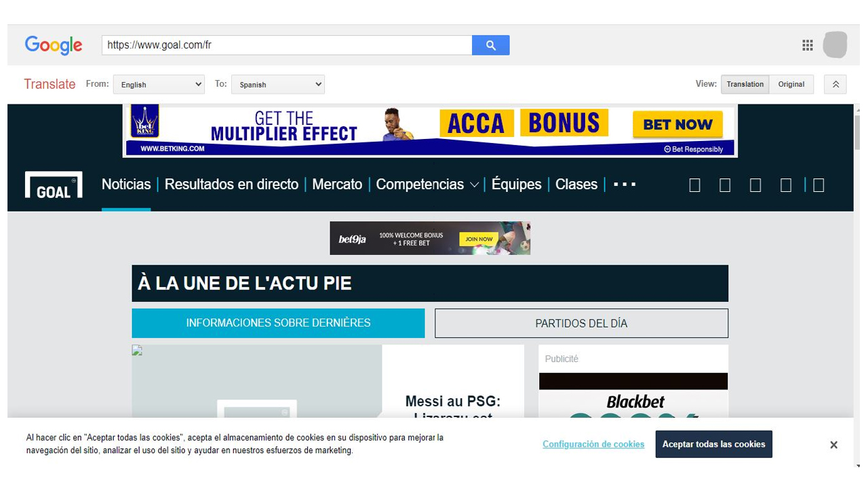This screenshot has height=489, width=868.
Task: Click the BetKing crown logo in banner
Action: (x=144, y=121)
